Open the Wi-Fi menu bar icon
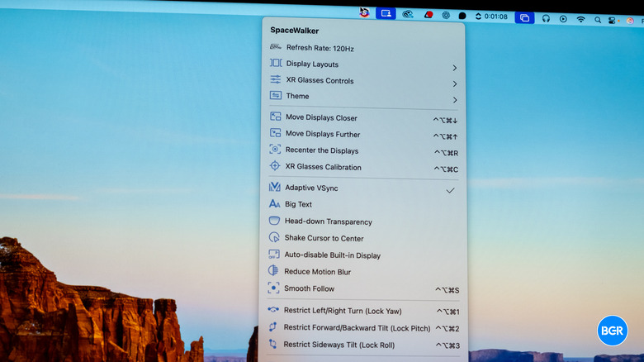Image resolution: width=644 pixels, height=362 pixels. (580, 19)
